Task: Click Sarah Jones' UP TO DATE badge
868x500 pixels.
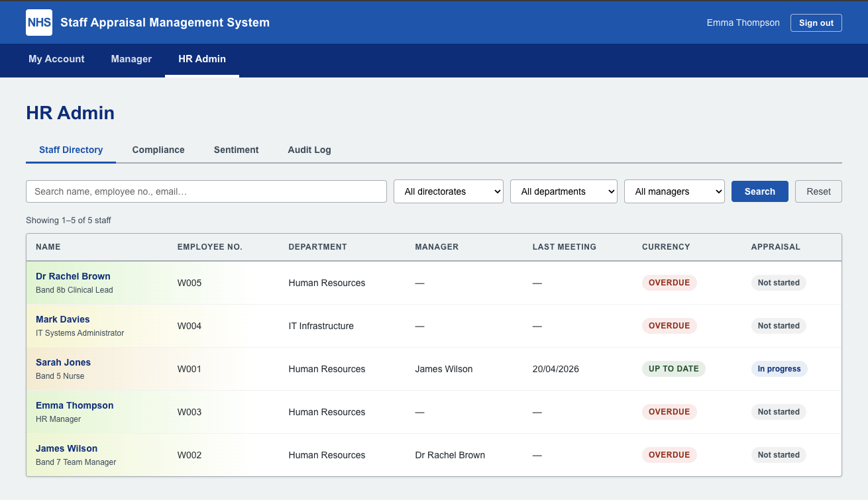Action: coord(673,369)
